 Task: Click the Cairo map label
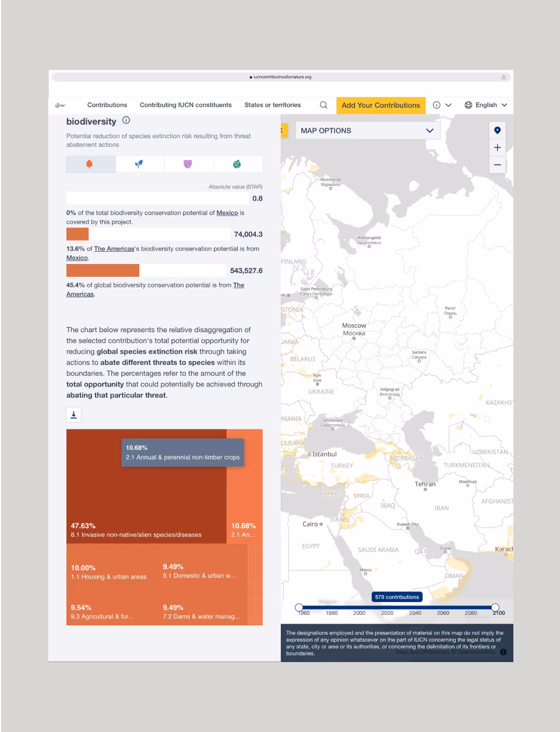[x=310, y=524]
